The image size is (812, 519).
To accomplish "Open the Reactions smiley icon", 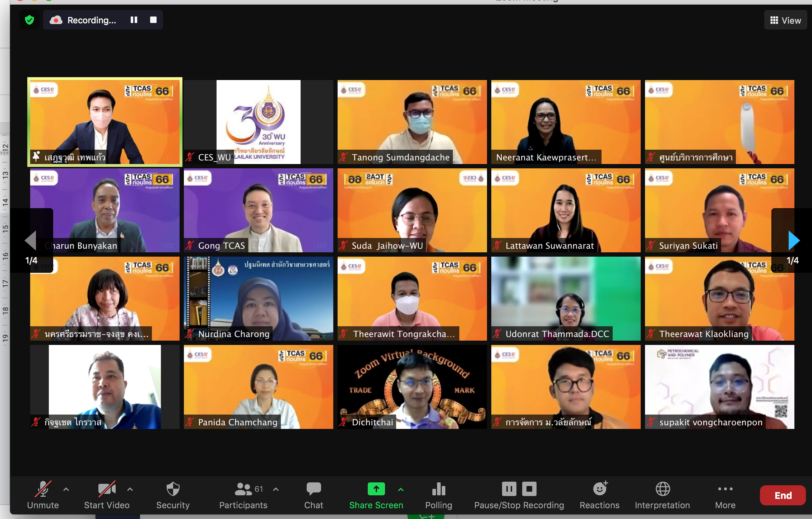I will pyautogui.click(x=599, y=489).
